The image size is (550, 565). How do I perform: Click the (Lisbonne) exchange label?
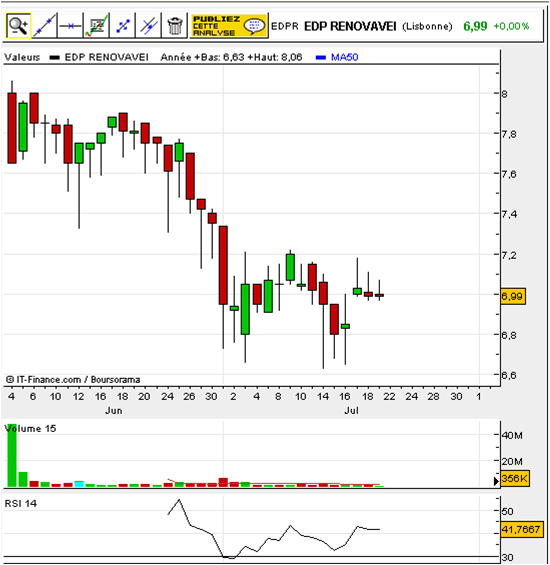tap(427, 26)
